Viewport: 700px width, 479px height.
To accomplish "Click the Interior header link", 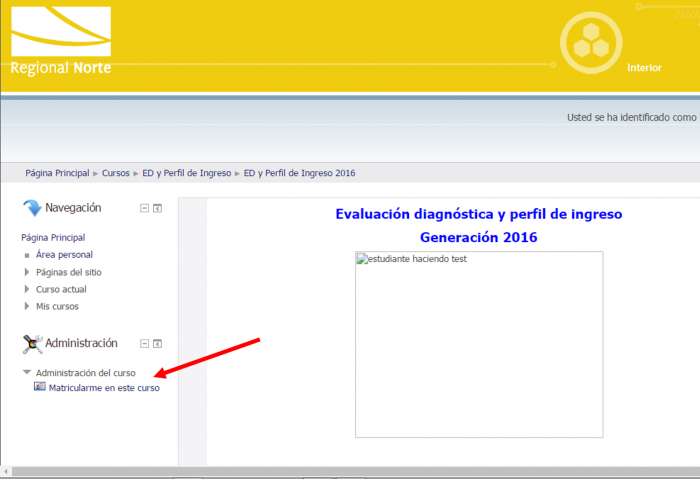I will point(644,68).
